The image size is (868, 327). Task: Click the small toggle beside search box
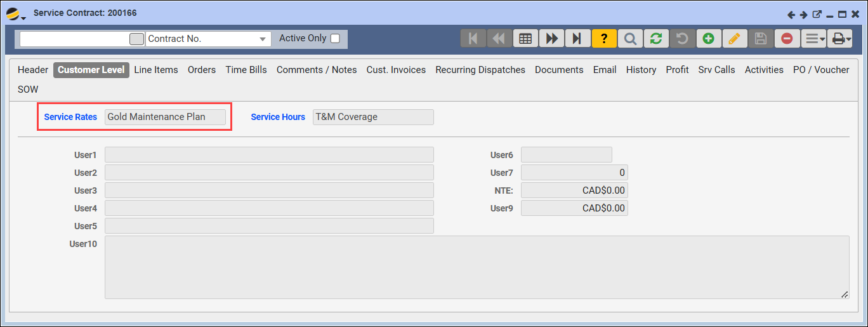coord(136,39)
